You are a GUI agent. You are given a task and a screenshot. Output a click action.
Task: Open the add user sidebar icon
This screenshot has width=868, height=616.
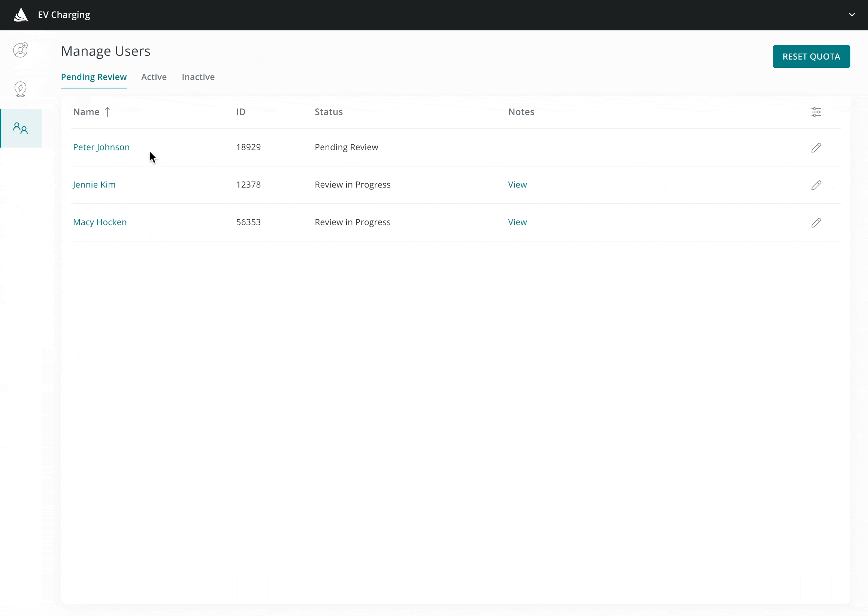pyautogui.click(x=21, y=50)
